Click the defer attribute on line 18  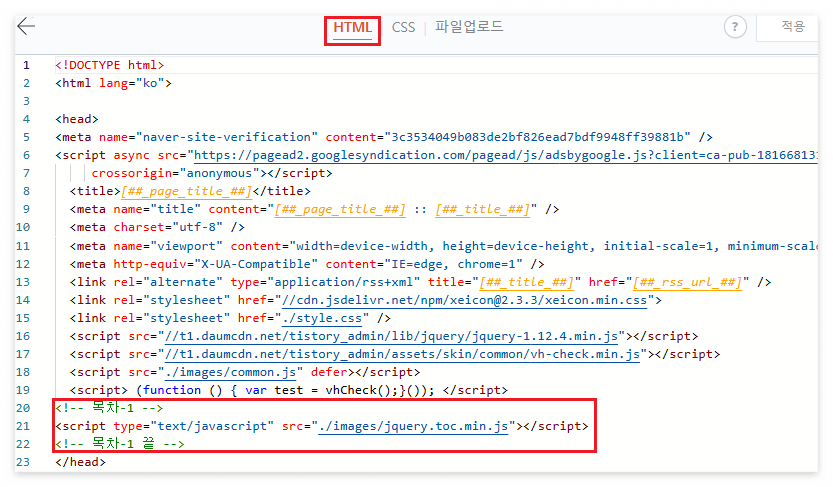pos(329,372)
